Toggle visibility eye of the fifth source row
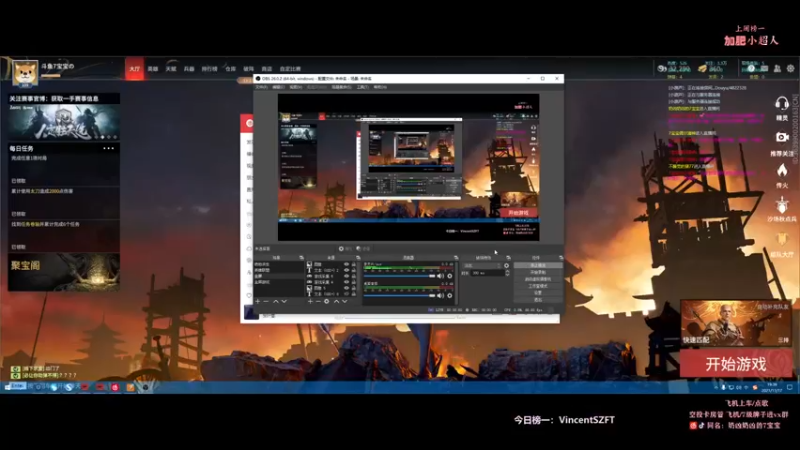Viewport: 800px width, 450px height. [x=346, y=288]
